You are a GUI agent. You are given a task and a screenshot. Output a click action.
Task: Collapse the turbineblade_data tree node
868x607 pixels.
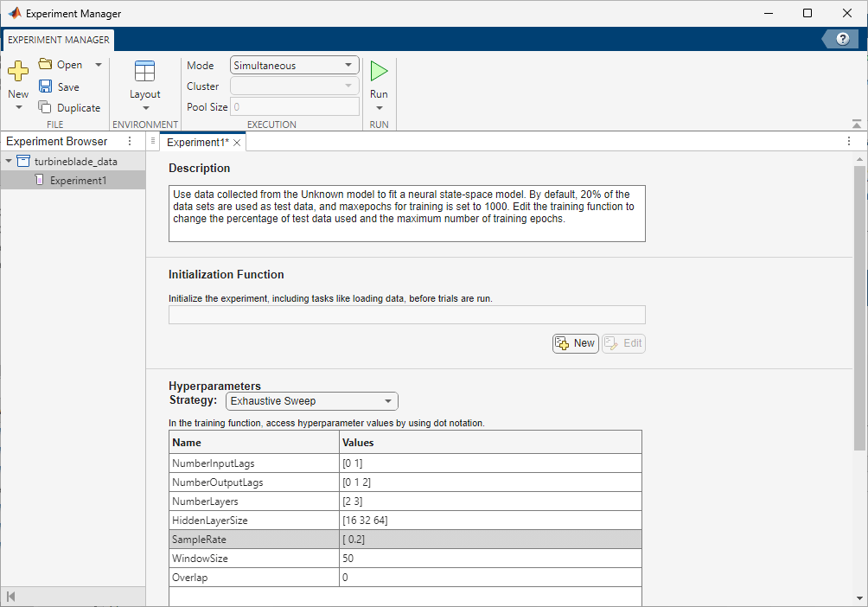pyautogui.click(x=9, y=161)
